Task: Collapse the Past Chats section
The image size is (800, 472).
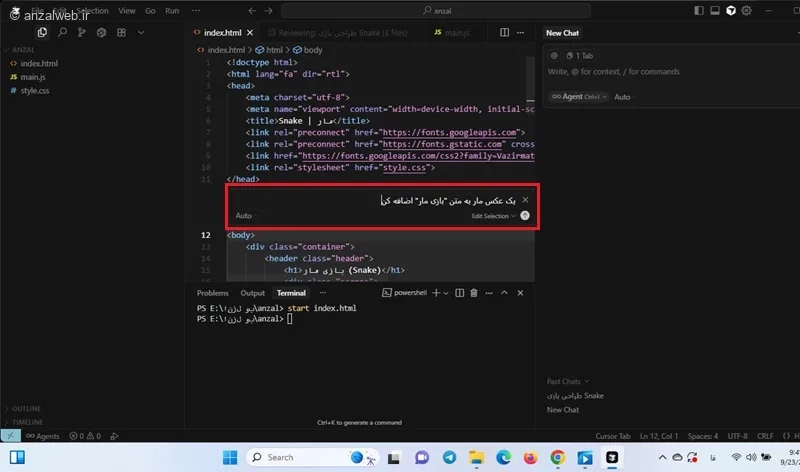Action: 568,382
